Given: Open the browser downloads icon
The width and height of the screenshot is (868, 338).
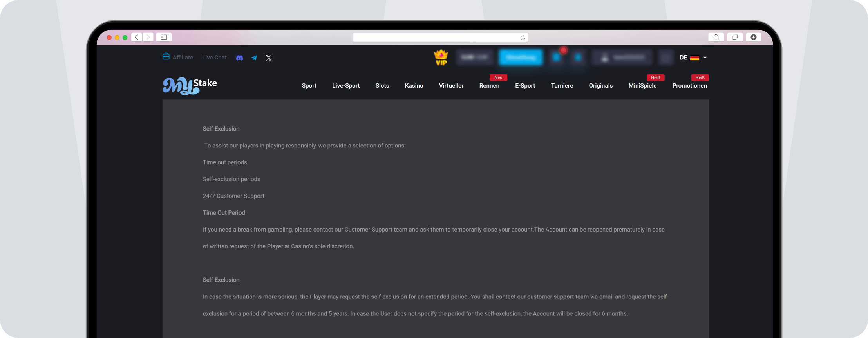Looking at the screenshot, I should pos(754,37).
